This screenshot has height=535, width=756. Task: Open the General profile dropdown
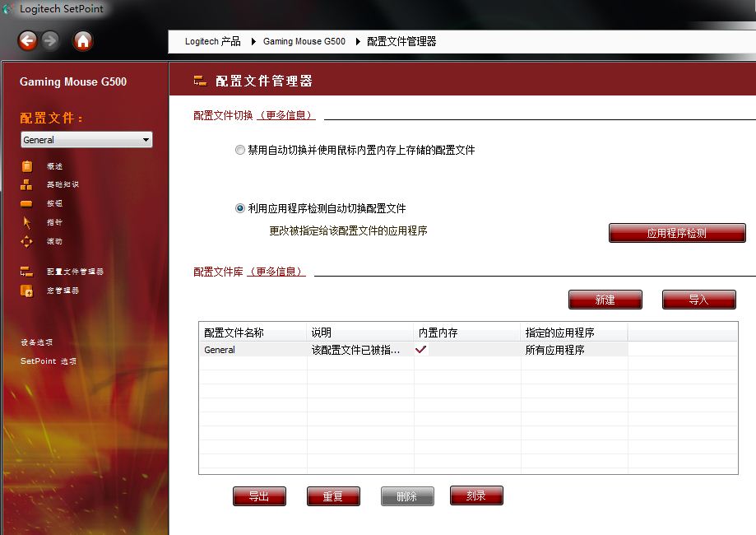tap(86, 140)
